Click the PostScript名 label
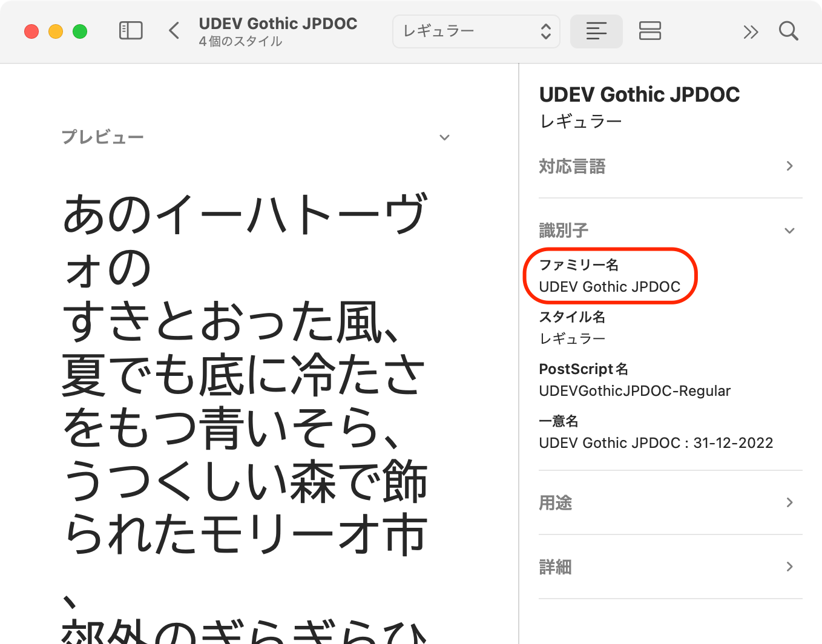This screenshot has width=822, height=644. [584, 369]
